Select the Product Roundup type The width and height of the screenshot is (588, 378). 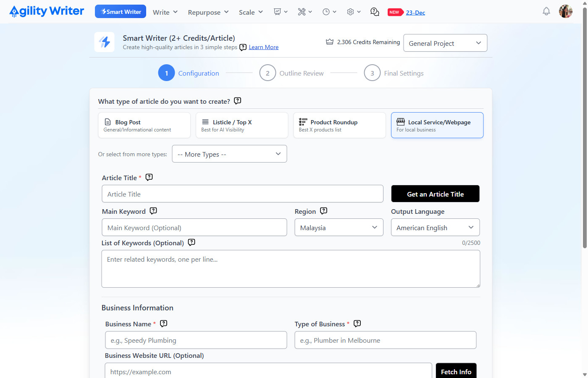[x=339, y=125]
